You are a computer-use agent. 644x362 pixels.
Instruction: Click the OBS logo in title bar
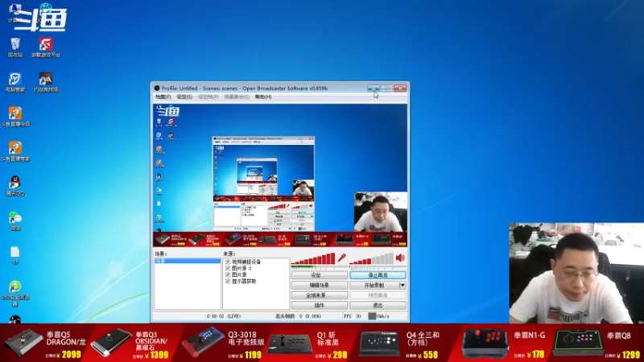tap(157, 88)
